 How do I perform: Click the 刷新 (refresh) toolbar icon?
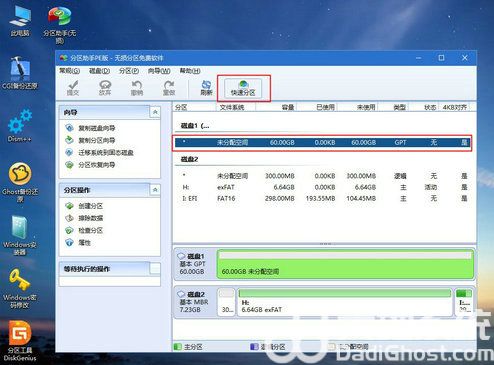pyautogui.click(x=206, y=88)
